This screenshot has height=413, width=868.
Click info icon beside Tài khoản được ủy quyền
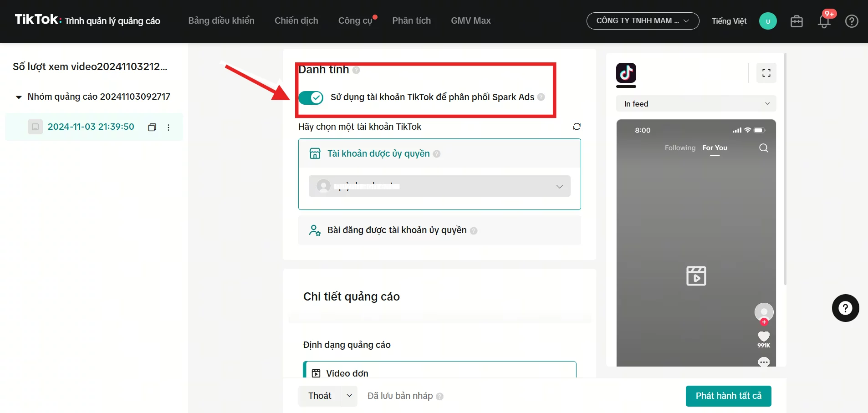437,154
